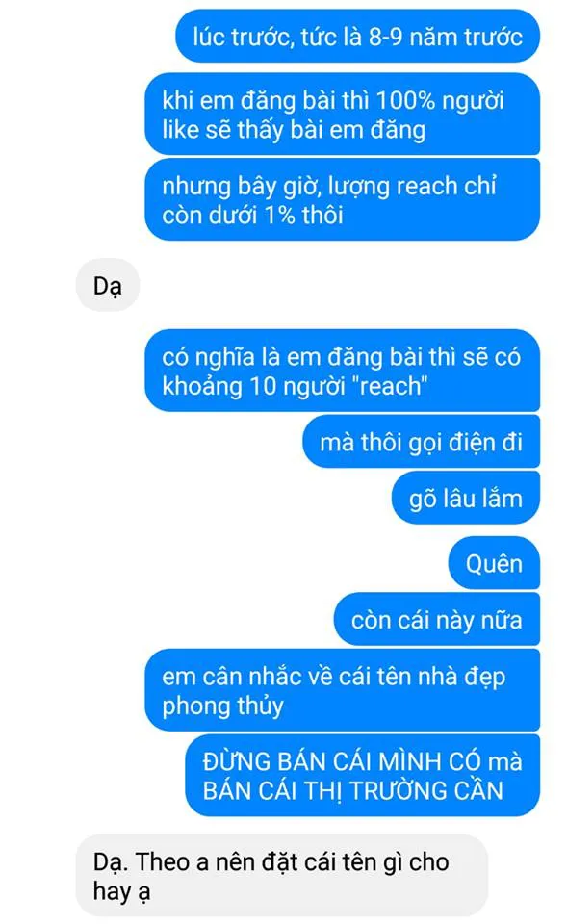The height and width of the screenshot is (924, 567).
Task: Tap the 'gõ lâu lắm' message
Action: (466, 498)
